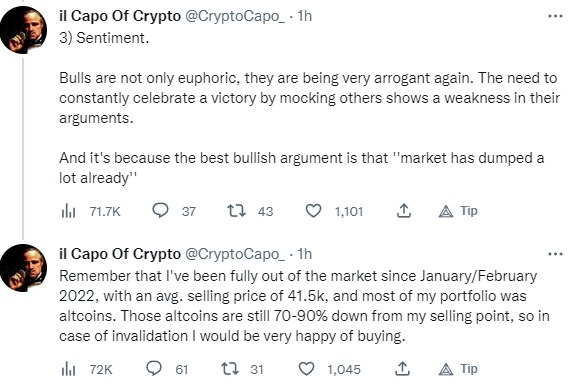Screen dimensions: 572x385
Task: Open the first tweet's profile avatar
Action: 23,30
